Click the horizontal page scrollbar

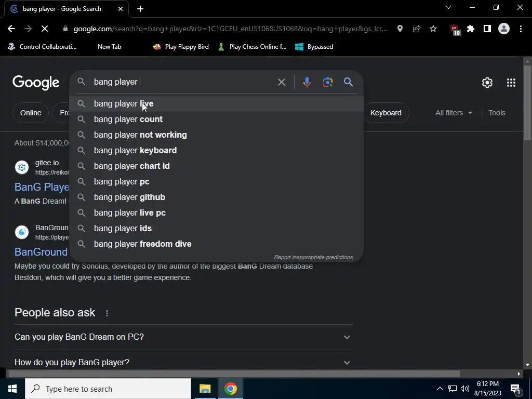(x=234, y=374)
